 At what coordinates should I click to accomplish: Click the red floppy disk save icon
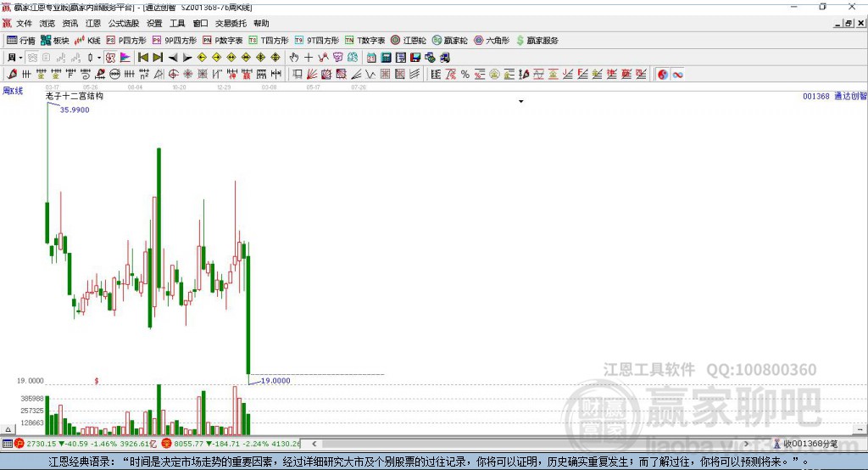(415, 58)
